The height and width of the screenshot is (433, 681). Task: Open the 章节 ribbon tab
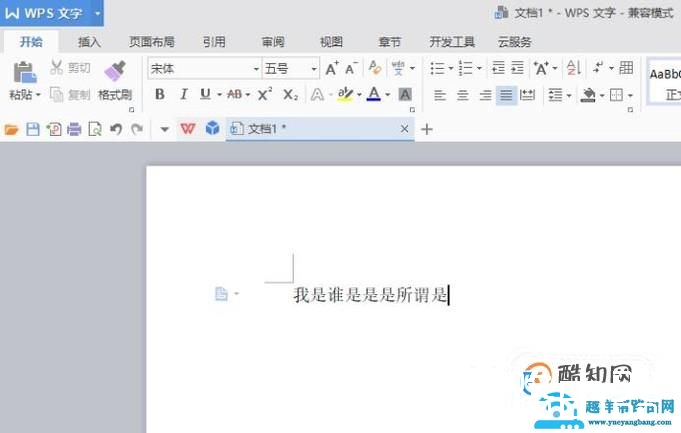click(x=390, y=42)
